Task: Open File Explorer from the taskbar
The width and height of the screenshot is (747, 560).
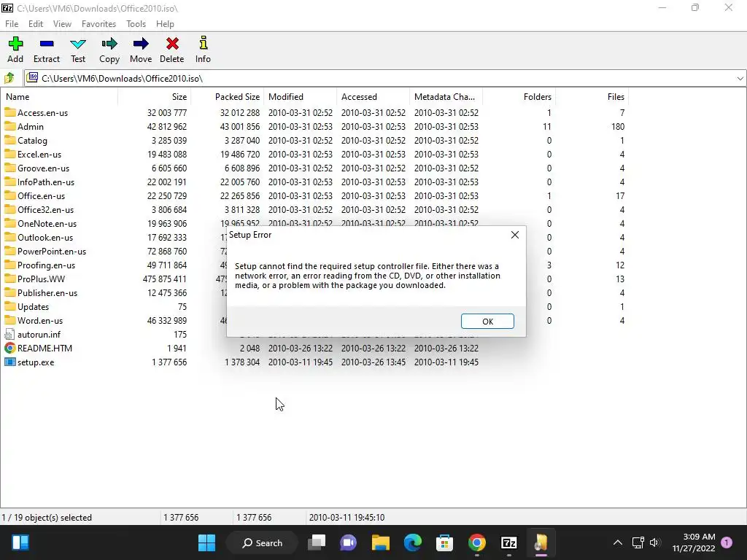Action: point(381,542)
